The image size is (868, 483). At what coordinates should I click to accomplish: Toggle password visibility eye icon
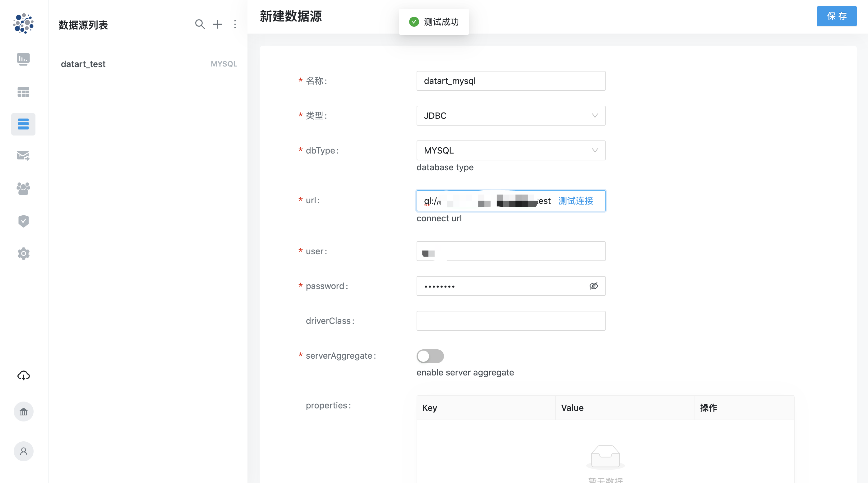(594, 286)
